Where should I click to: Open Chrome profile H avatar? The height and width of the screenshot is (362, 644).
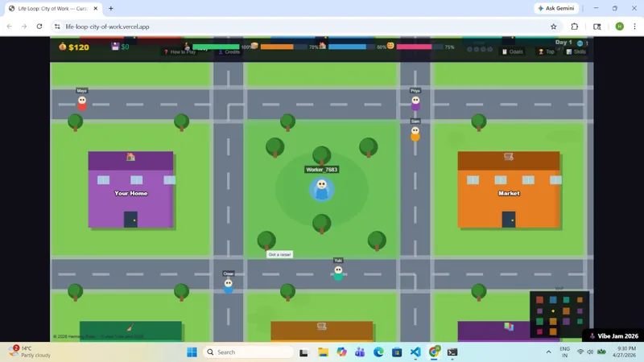619,27
